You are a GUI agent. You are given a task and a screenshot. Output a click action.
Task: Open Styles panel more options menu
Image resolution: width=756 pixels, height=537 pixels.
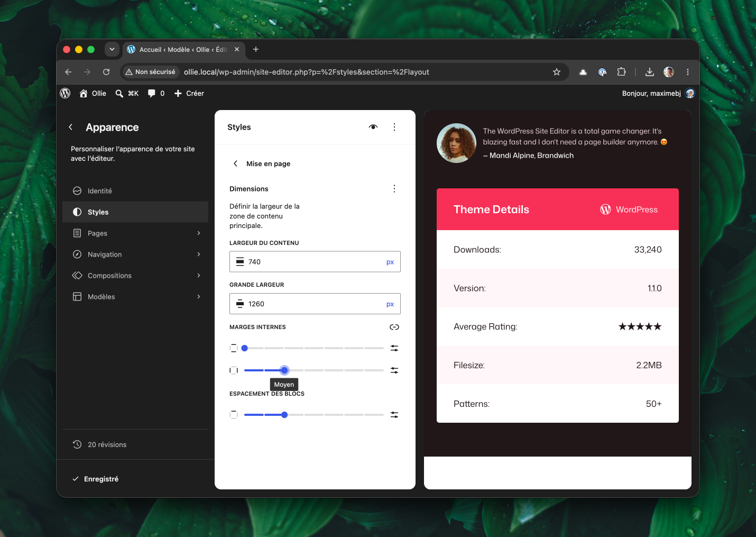click(x=394, y=127)
